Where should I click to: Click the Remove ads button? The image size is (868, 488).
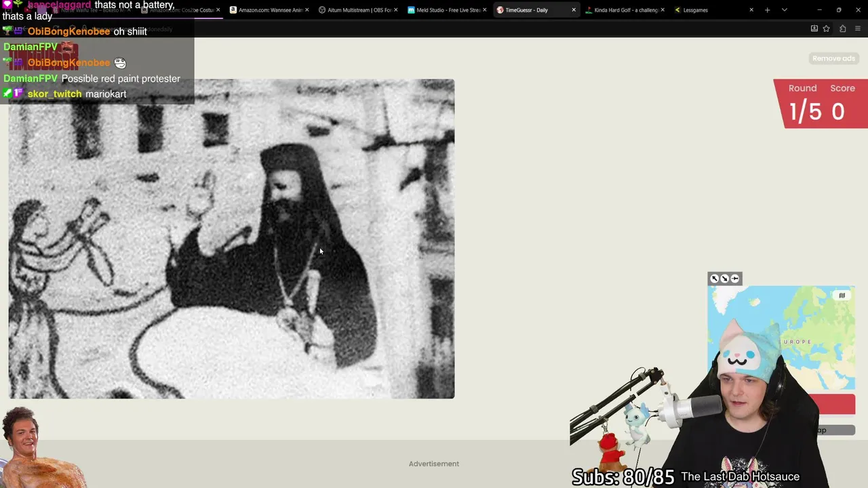(833, 58)
